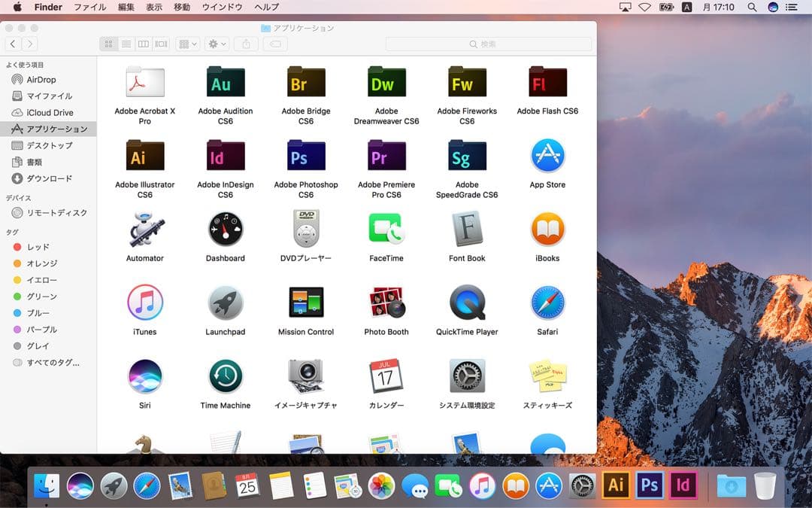Open Photoshop from the Dock
Screen dimensions: 812x508
pos(649,485)
